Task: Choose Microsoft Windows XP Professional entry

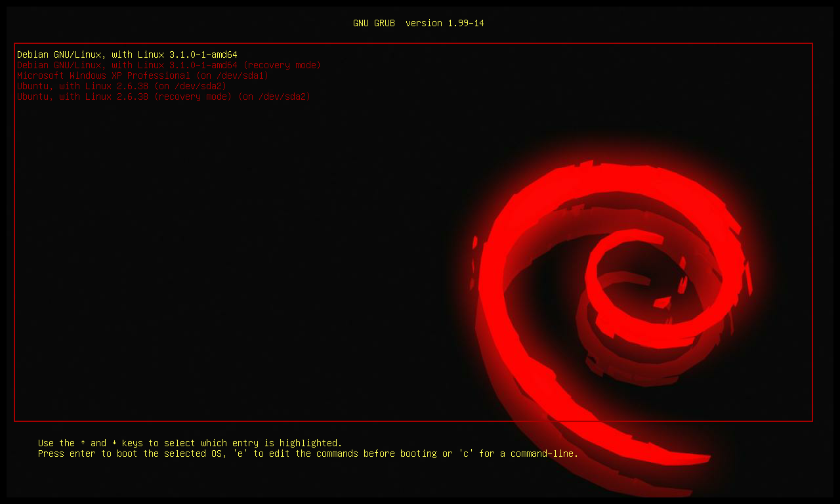Action: (143, 75)
